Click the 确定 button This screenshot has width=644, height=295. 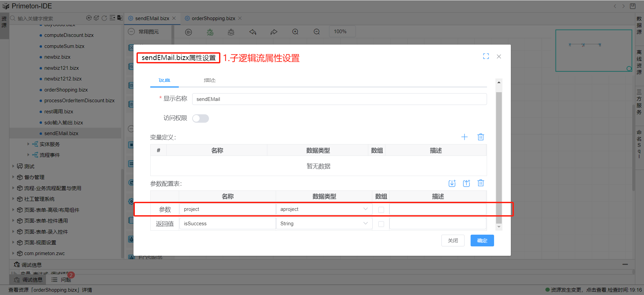point(482,240)
